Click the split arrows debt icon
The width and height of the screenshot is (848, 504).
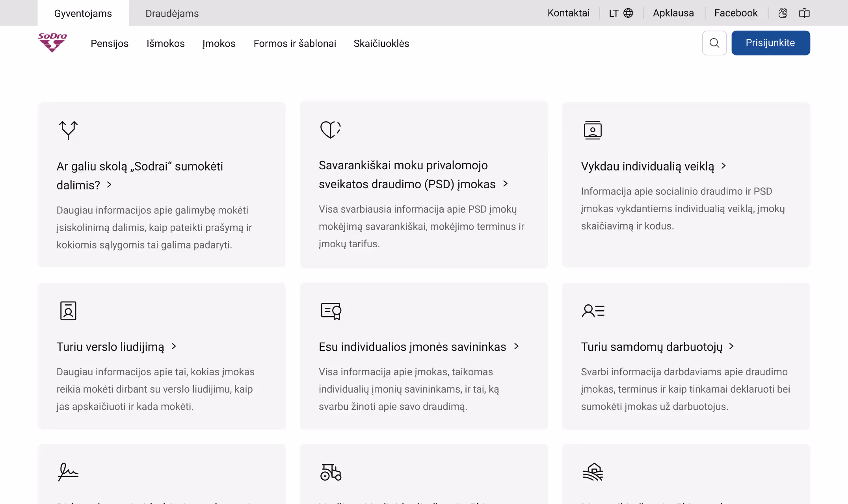[68, 130]
